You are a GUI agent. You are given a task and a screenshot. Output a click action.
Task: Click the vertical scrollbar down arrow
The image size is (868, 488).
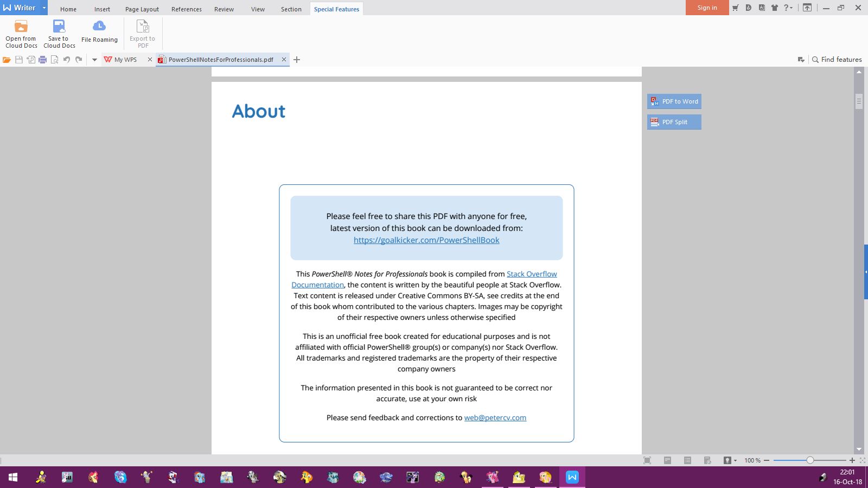coord(859,450)
